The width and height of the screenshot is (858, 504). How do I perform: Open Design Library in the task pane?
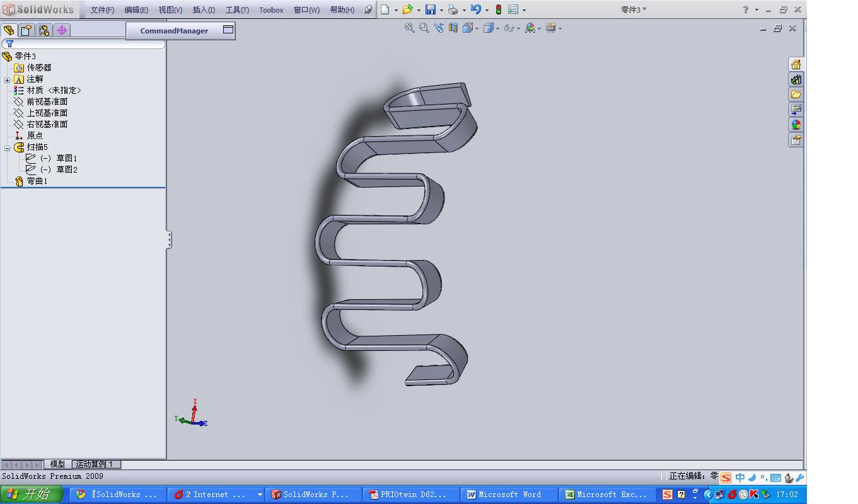(x=796, y=79)
